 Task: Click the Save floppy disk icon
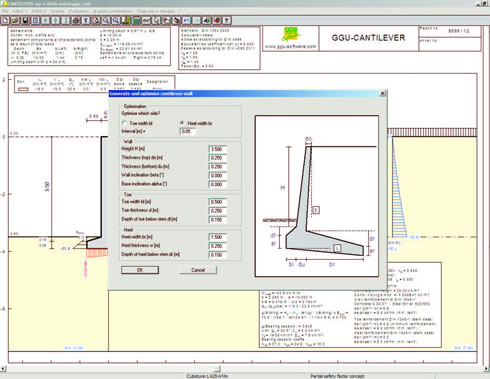25,21
